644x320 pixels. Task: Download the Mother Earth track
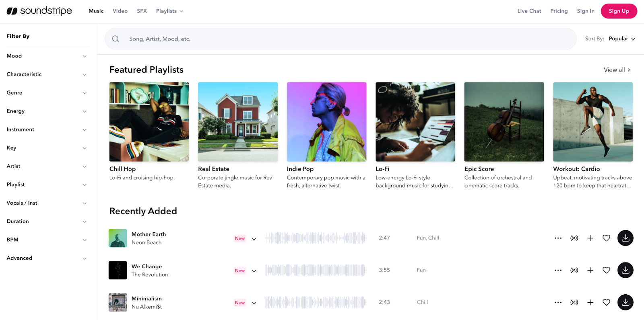coord(625,238)
